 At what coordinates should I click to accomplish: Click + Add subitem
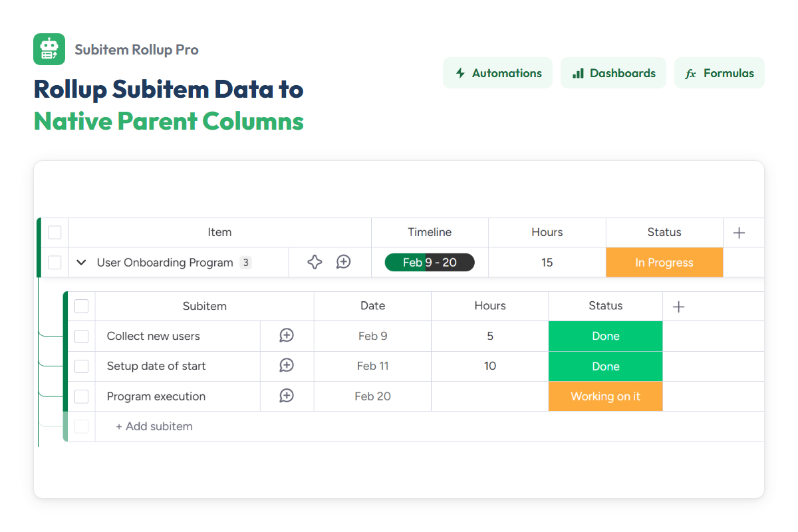coord(154,426)
